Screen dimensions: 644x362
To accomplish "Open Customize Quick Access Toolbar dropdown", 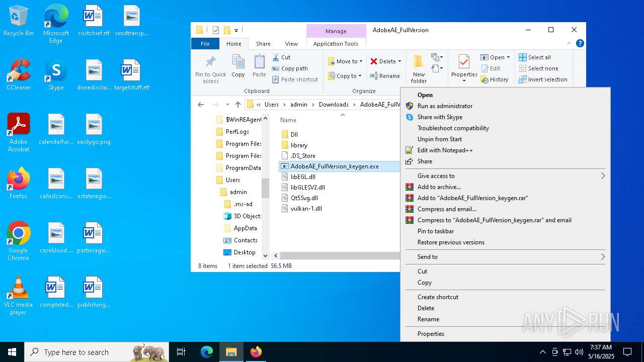I will [x=236, y=30].
